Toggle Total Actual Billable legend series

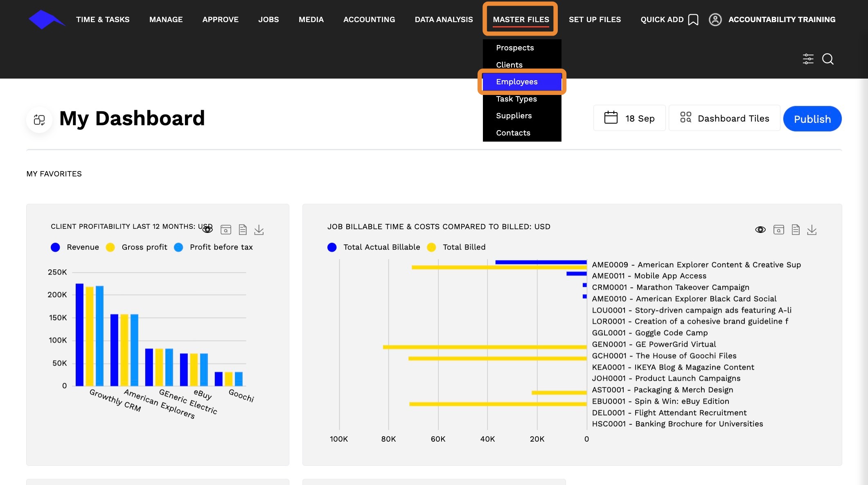[x=374, y=247]
